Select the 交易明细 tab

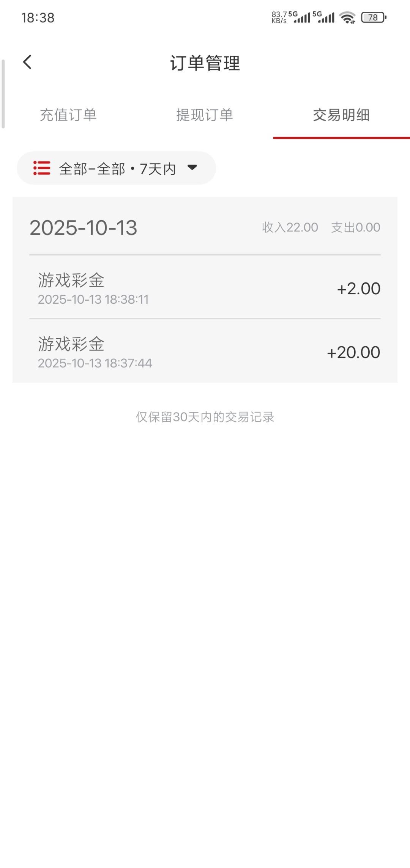[341, 115]
